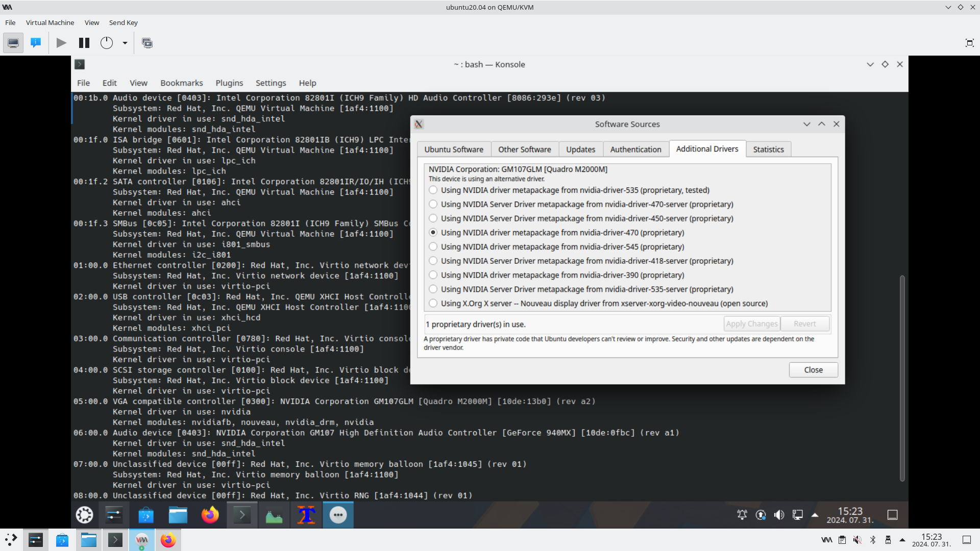The height and width of the screenshot is (551, 980).
Task: Open the host application launcher
Action: pyautogui.click(x=11, y=540)
